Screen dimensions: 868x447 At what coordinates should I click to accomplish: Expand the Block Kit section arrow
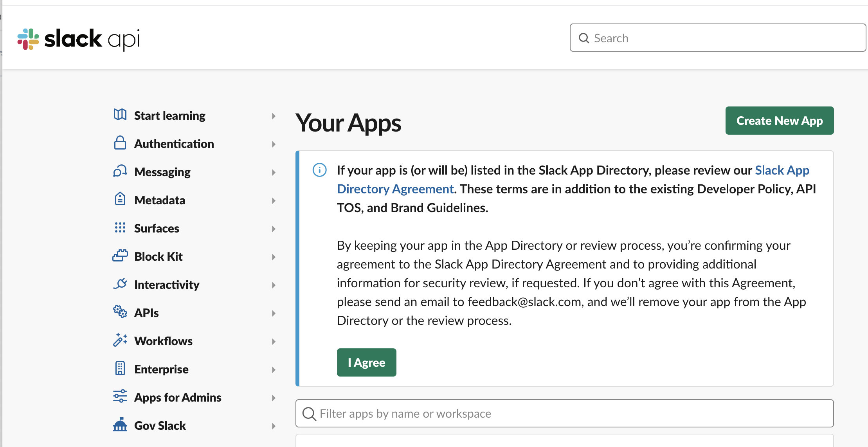[274, 257]
